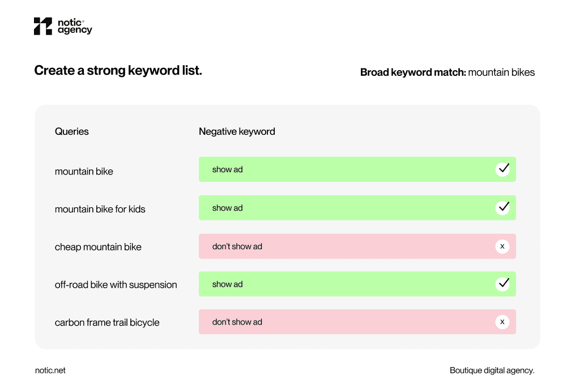Click the 'notic agency' brand name text

pyautogui.click(x=75, y=26)
